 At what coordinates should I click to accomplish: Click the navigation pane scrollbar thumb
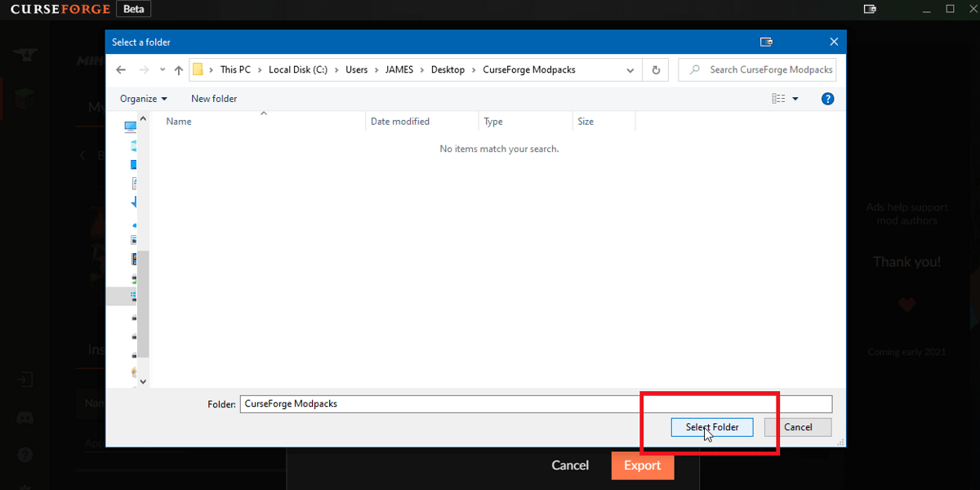point(144,305)
